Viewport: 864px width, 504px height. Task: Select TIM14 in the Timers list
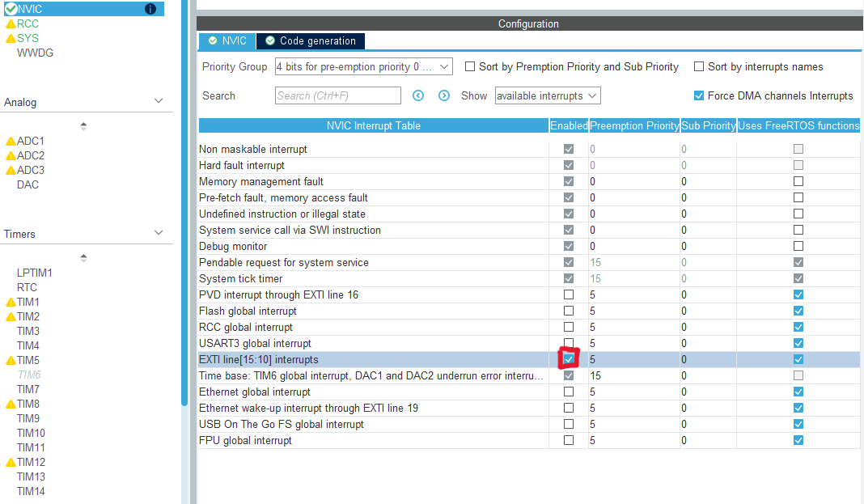(31, 491)
